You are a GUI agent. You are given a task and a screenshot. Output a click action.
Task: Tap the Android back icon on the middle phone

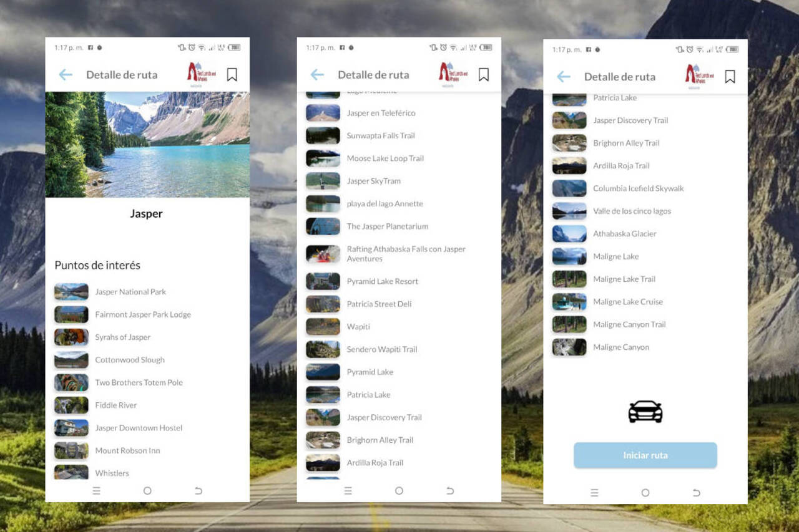click(x=450, y=491)
